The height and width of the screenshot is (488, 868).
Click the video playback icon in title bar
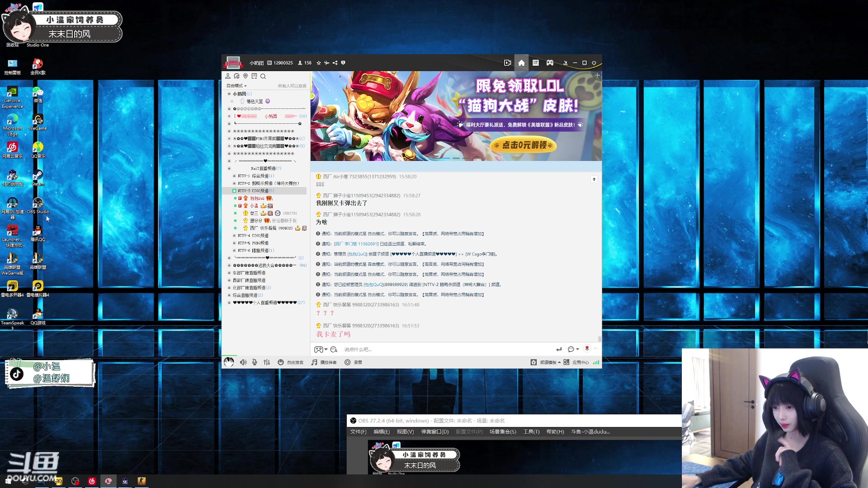tap(507, 63)
